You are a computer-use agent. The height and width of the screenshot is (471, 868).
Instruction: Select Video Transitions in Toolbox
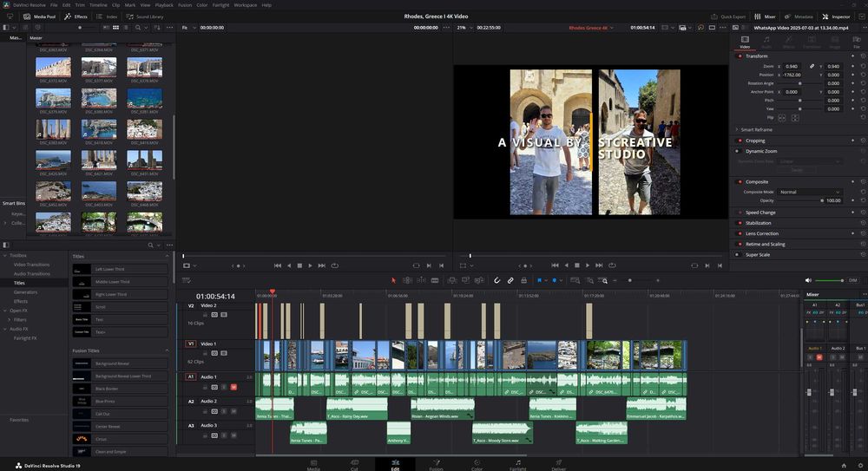(32, 265)
